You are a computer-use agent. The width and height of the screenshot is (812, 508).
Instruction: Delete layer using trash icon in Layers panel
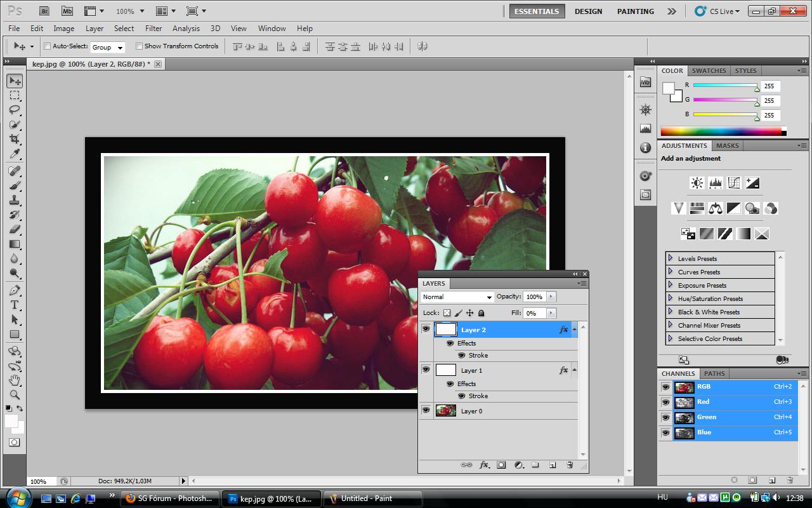569,465
